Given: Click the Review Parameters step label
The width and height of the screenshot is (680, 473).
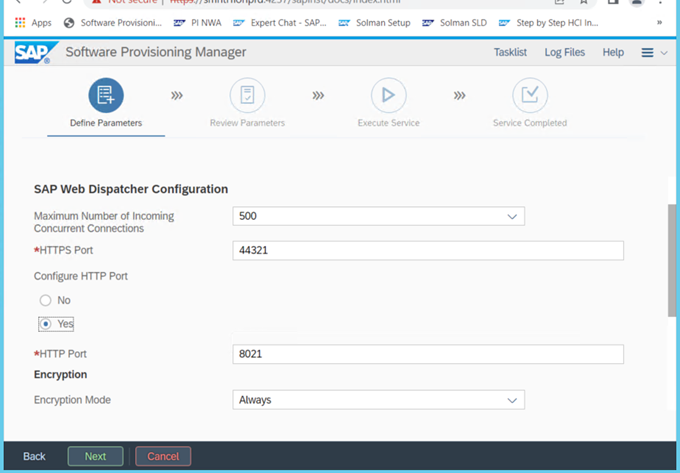Looking at the screenshot, I should pyautogui.click(x=247, y=123).
